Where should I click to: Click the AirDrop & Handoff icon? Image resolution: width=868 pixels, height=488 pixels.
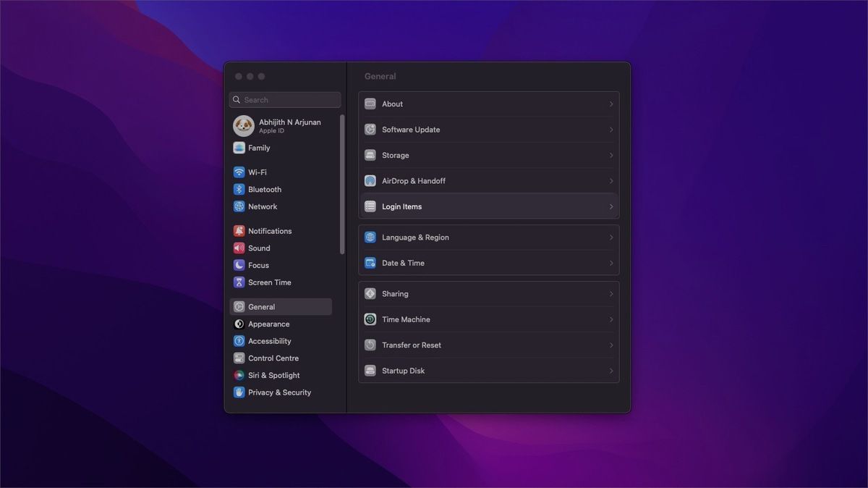coord(370,181)
